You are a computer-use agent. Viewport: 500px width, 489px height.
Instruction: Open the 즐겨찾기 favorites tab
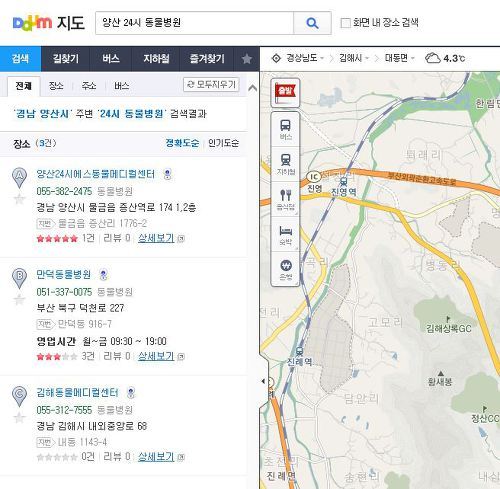click(207, 59)
